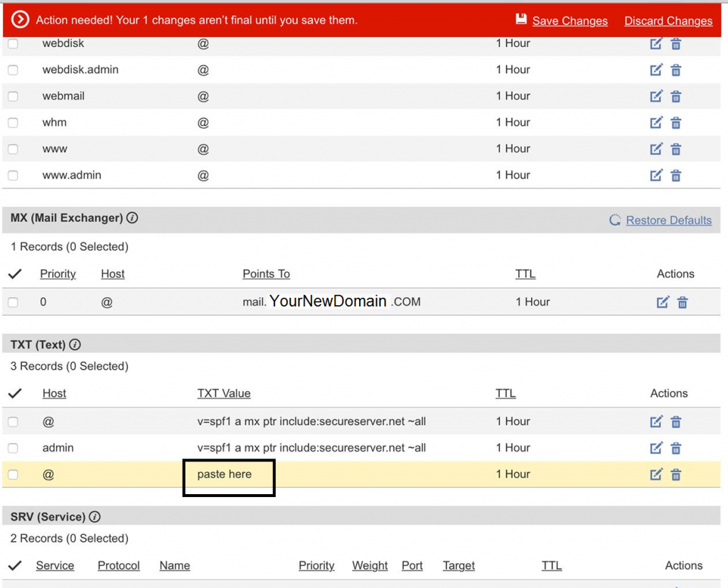Sort SRV records by Port
The width and height of the screenshot is (728, 588).
point(412,566)
